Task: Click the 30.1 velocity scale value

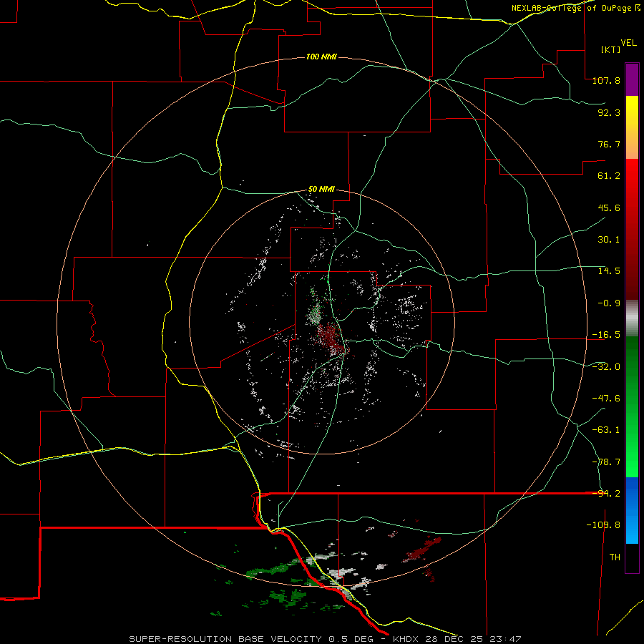Action: tap(609, 240)
